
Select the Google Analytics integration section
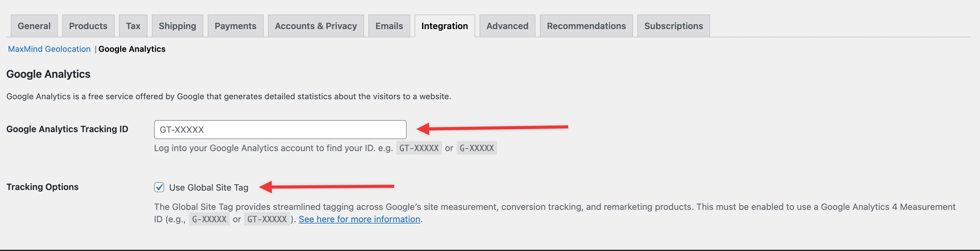(132, 49)
